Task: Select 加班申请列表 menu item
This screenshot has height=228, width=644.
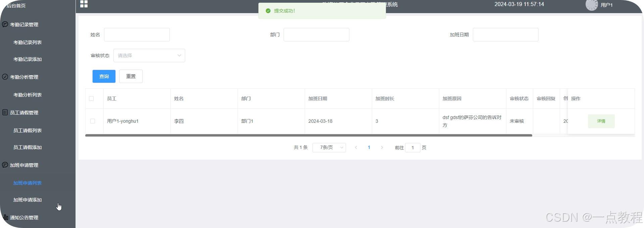Action: (28, 183)
